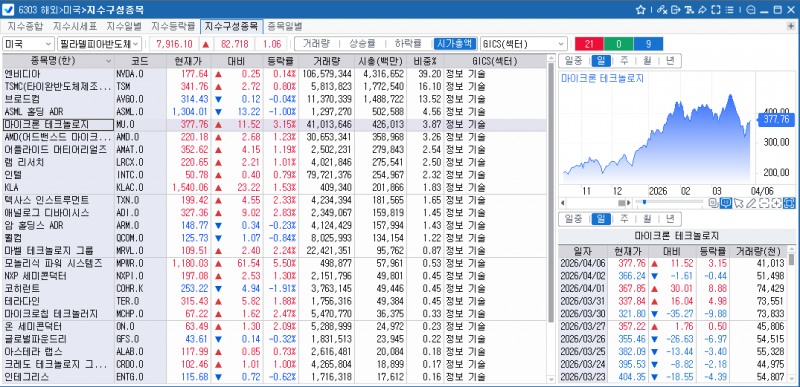The image size is (800, 387).
Task: Sort by '하락률' button
Action: pyautogui.click(x=408, y=44)
